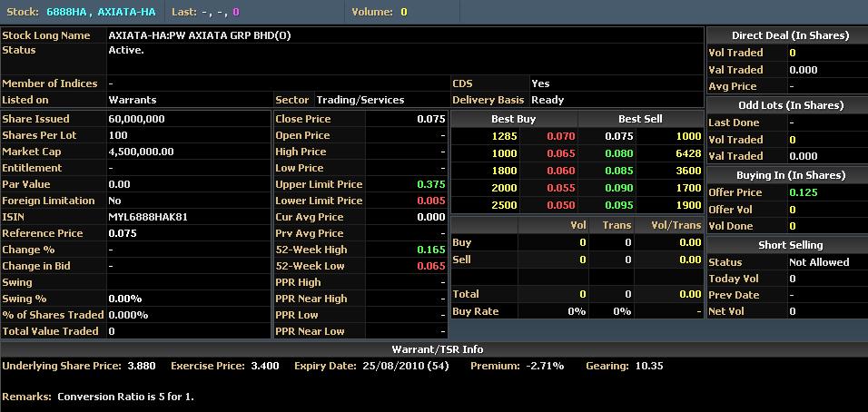Click the Lower Limit Price value 0.005
Viewport: 868px width, 412px height.
[431, 201]
